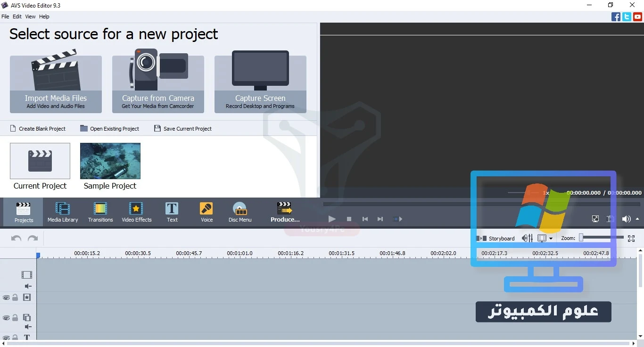Take a snapshot with camera icon
Image resolution: width=644 pixels, height=347 pixels.
pyautogui.click(x=611, y=219)
